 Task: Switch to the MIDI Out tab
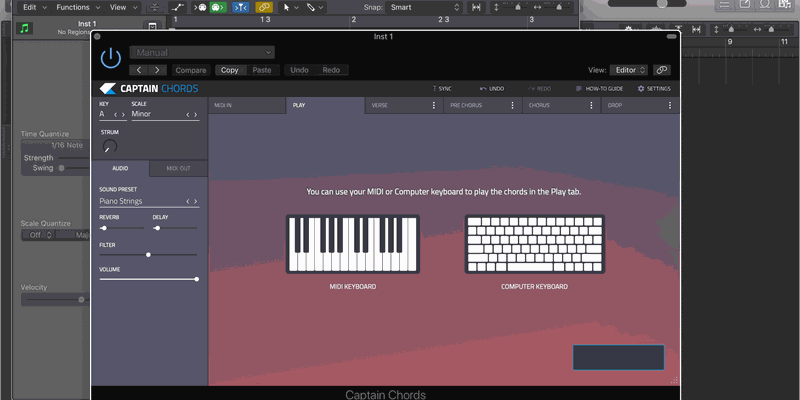pyautogui.click(x=178, y=169)
